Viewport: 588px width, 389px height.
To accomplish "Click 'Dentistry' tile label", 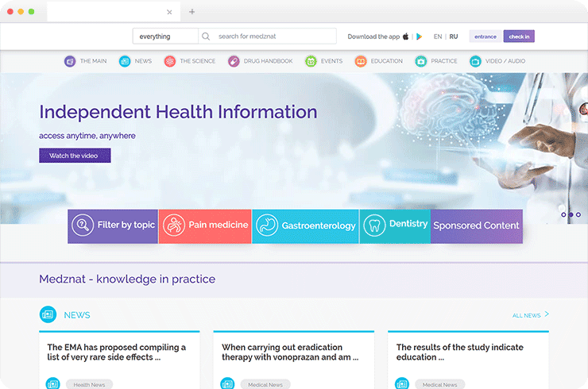I will click(408, 224).
